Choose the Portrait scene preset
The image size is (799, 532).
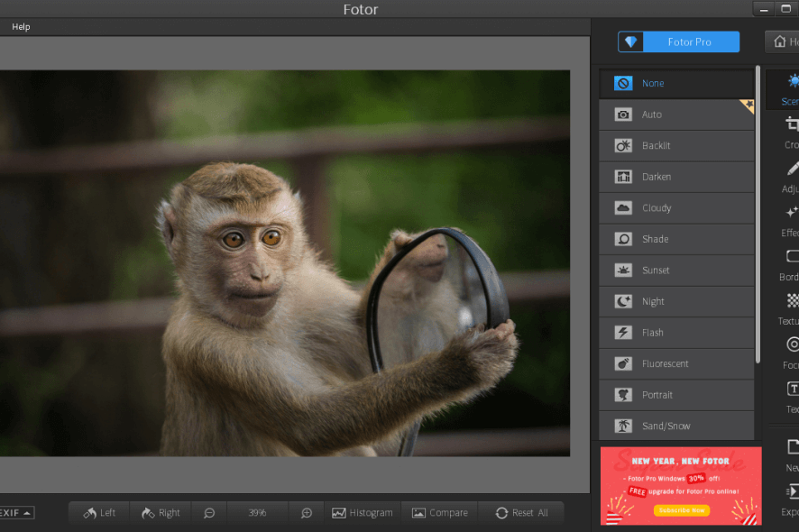(676, 395)
